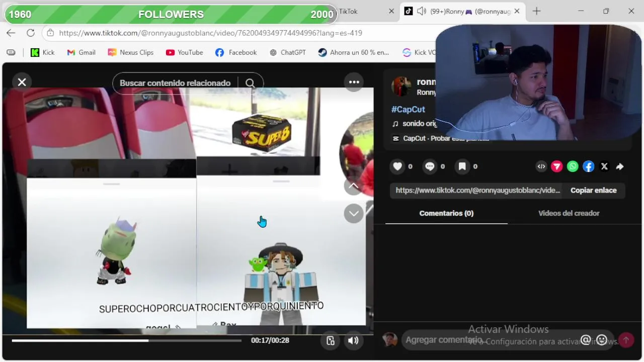Click the embed code icon
The height and width of the screenshot is (362, 644).
(x=541, y=166)
